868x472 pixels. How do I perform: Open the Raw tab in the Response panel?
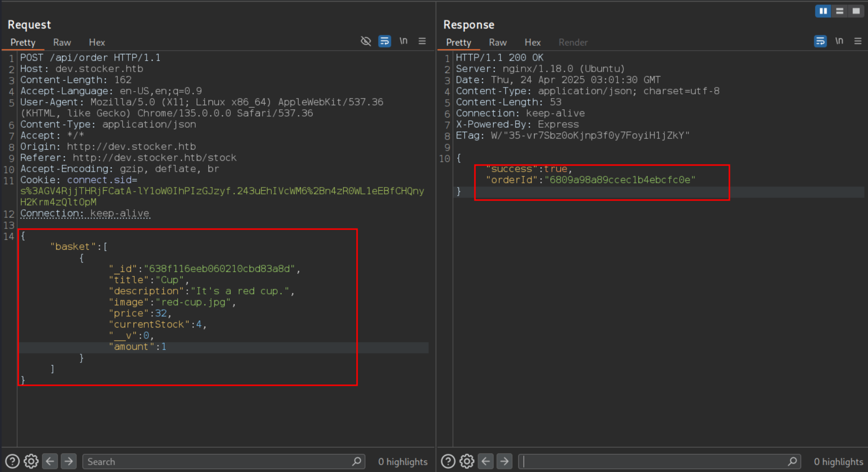498,42
